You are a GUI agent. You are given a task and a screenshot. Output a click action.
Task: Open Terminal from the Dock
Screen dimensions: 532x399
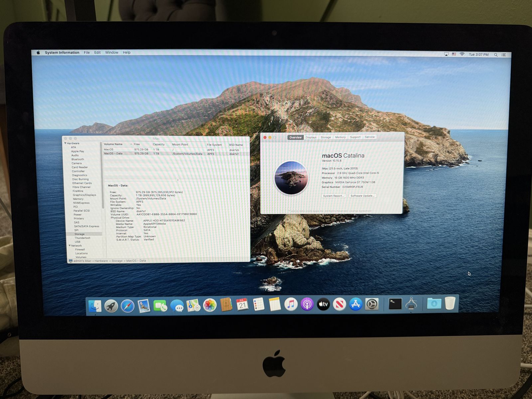click(395, 304)
